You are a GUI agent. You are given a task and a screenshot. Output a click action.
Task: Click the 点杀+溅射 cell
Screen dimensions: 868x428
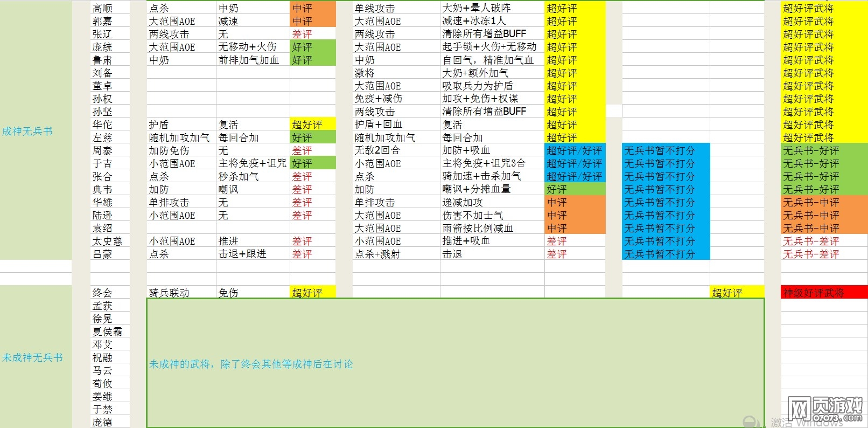tap(396, 254)
